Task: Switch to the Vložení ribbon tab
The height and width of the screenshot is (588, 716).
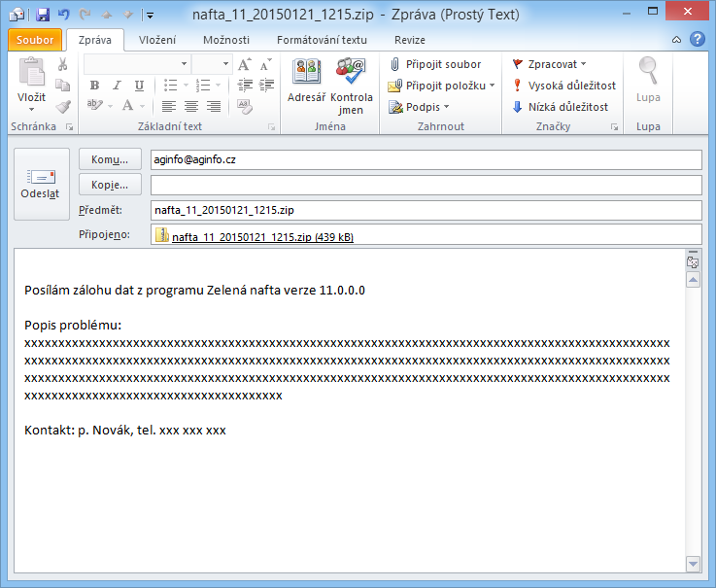Action: click(157, 40)
